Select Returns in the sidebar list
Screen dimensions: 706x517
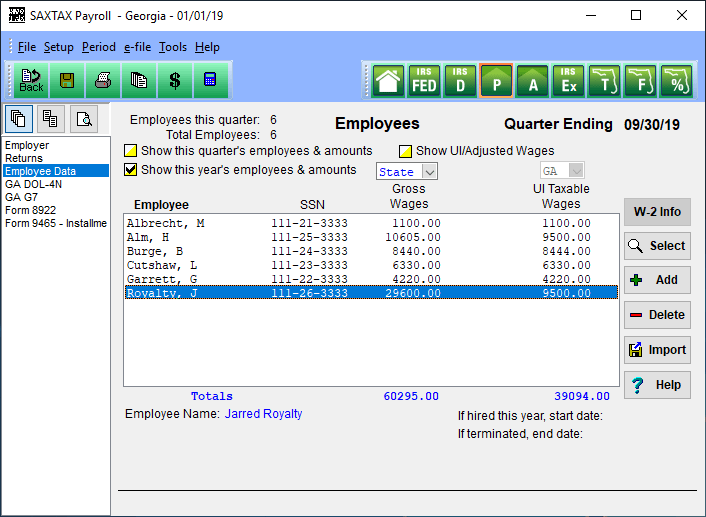tap(56, 158)
